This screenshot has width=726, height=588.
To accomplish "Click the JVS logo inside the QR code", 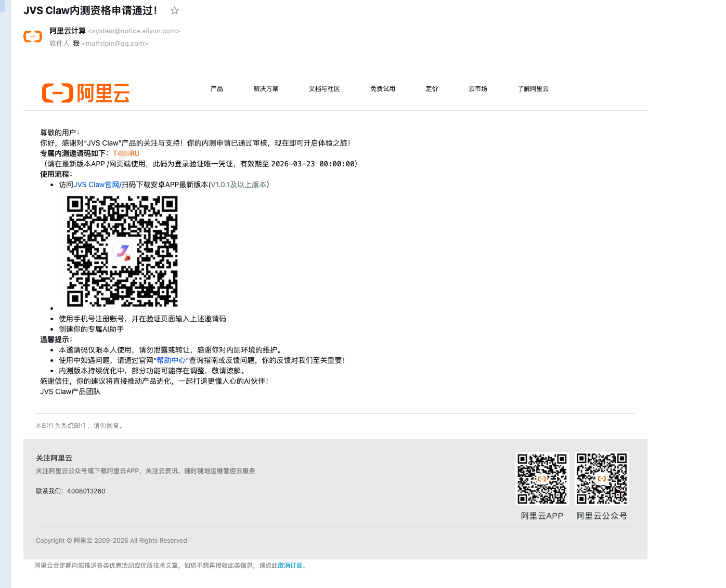I will tap(123, 251).
